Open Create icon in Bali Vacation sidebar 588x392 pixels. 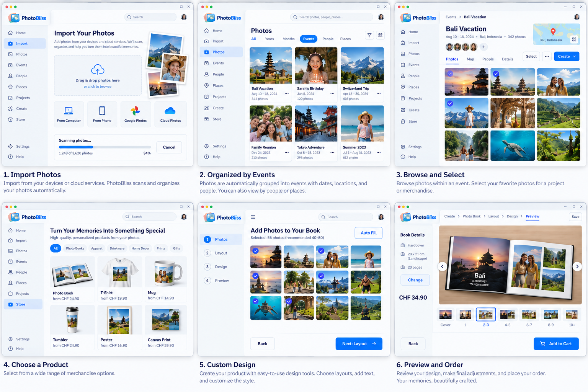pos(403,110)
